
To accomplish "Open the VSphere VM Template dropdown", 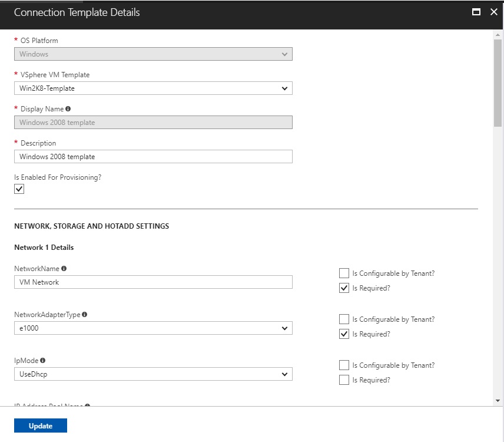I will tap(153, 88).
